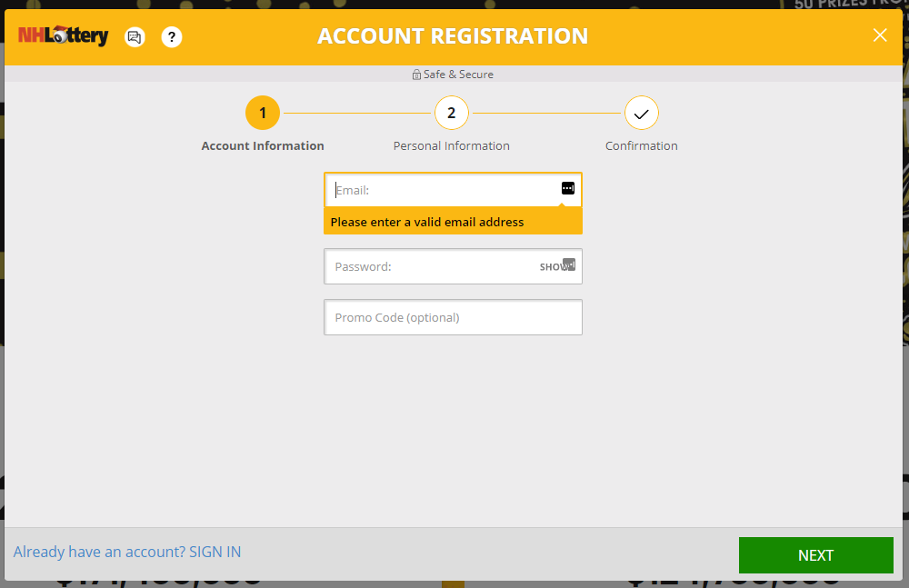This screenshot has height=588, width=909.
Task: Click the Promo Code optional field
Action: pyautogui.click(x=453, y=318)
